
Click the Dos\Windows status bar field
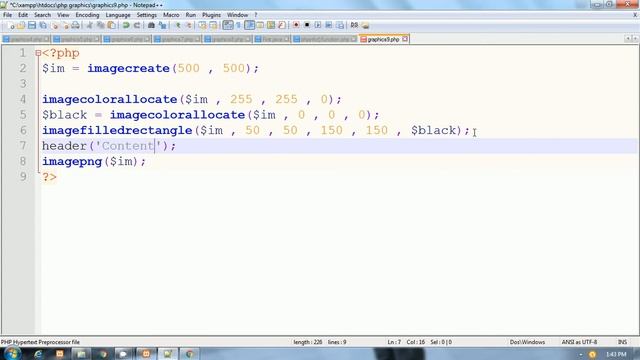pyautogui.click(x=527, y=342)
